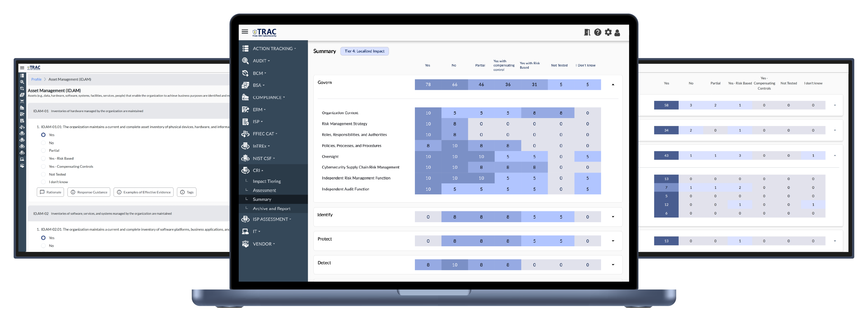
Task: Open Impact Tiering under CRI
Action: 267,181
